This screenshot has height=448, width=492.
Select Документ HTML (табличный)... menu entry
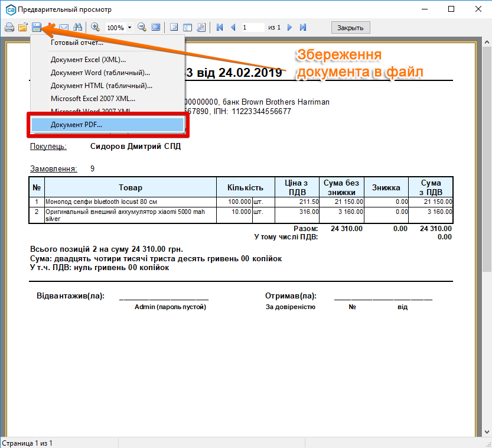click(107, 86)
